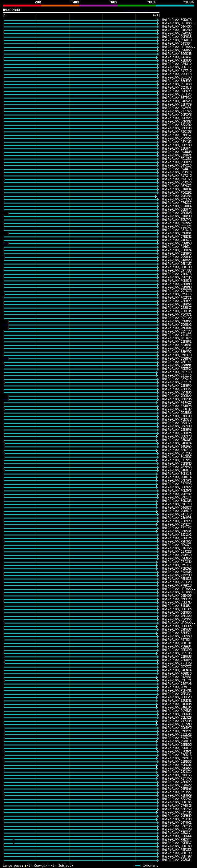Select the UniRef100_C5XWJ8 label
This screenshot has width=197, height=868.
(177, 88)
